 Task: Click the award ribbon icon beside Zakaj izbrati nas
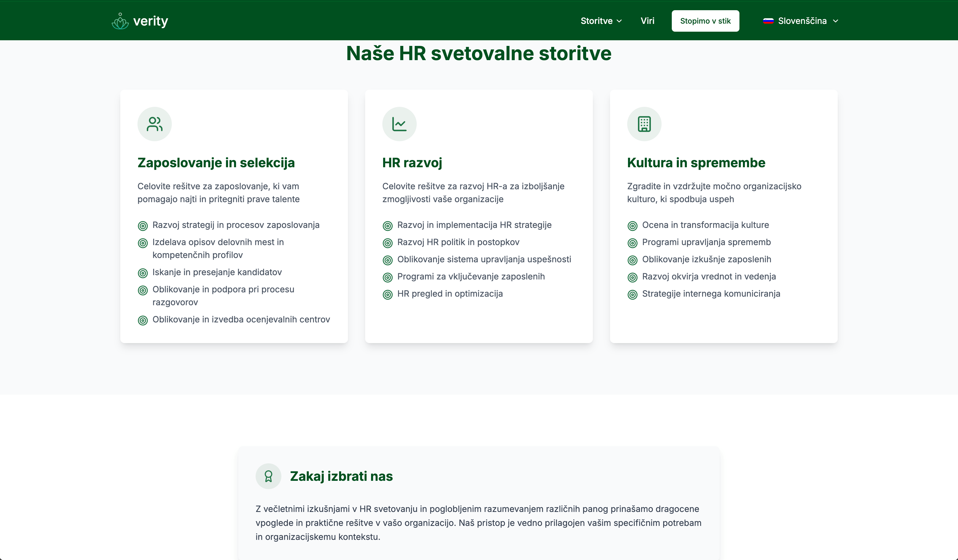pyautogui.click(x=268, y=476)
